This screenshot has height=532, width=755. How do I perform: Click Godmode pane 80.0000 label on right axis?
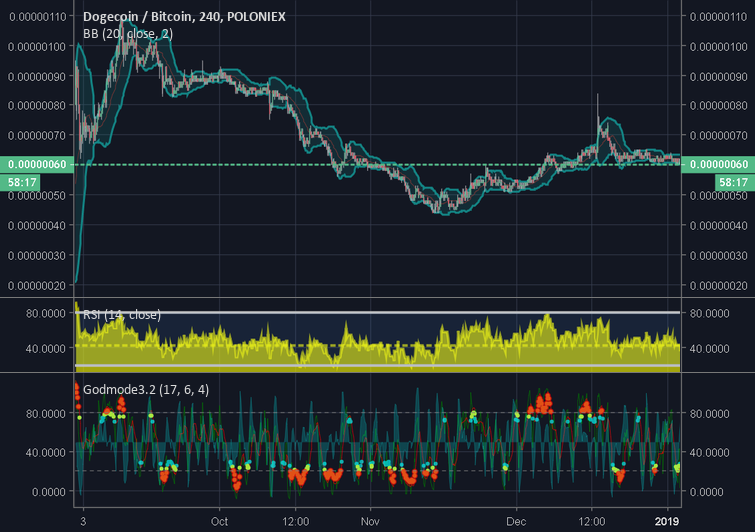coord(709,414)
